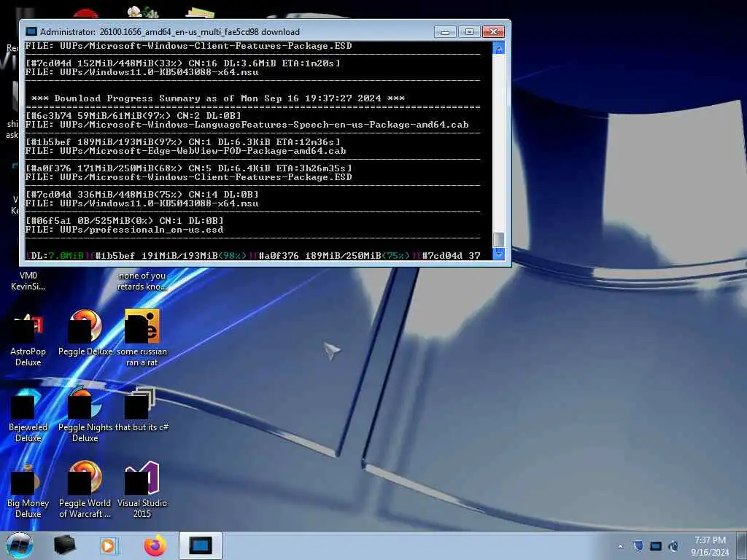Close the Administrator download console window
Screen dimensions: 747x560
(x=494, y=32)
